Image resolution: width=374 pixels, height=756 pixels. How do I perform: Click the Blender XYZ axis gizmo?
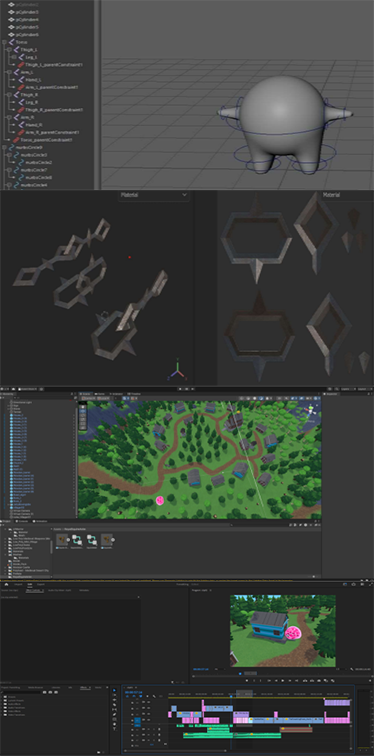[177, 370]
